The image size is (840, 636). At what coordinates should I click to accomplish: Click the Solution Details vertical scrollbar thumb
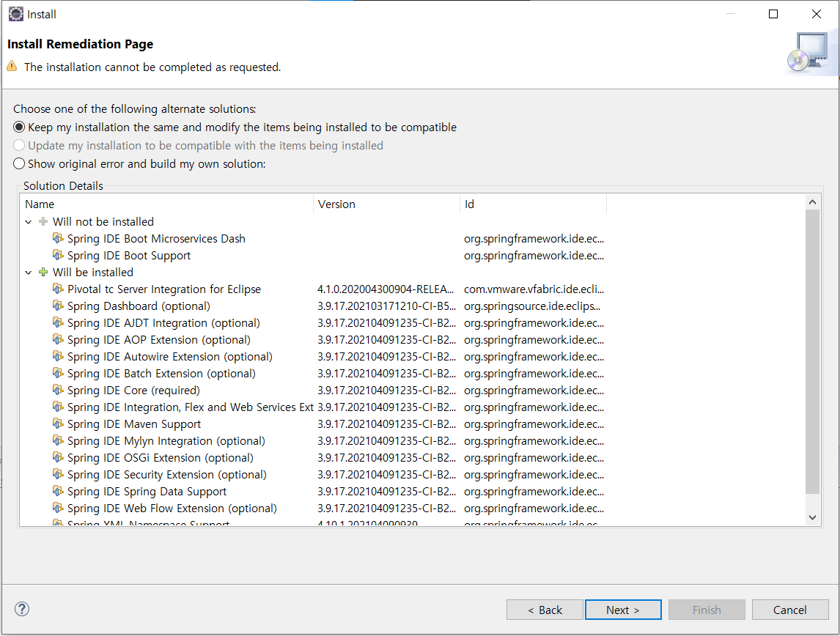tap(812, 352)
